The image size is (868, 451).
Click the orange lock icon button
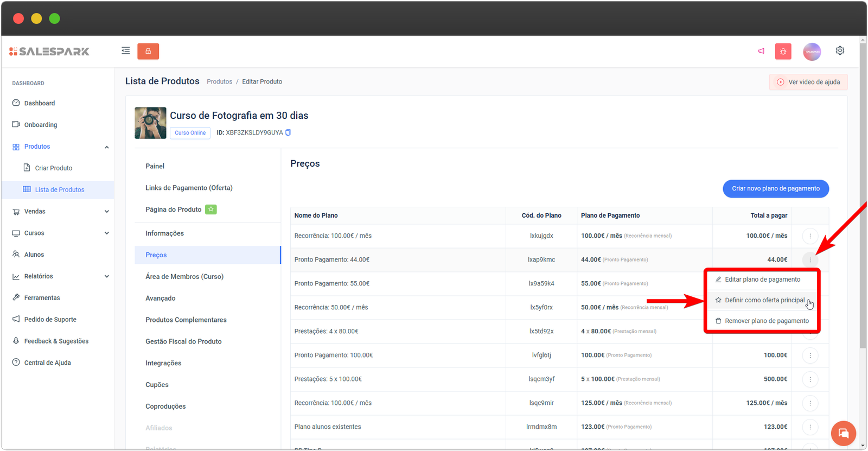point(148,51)
